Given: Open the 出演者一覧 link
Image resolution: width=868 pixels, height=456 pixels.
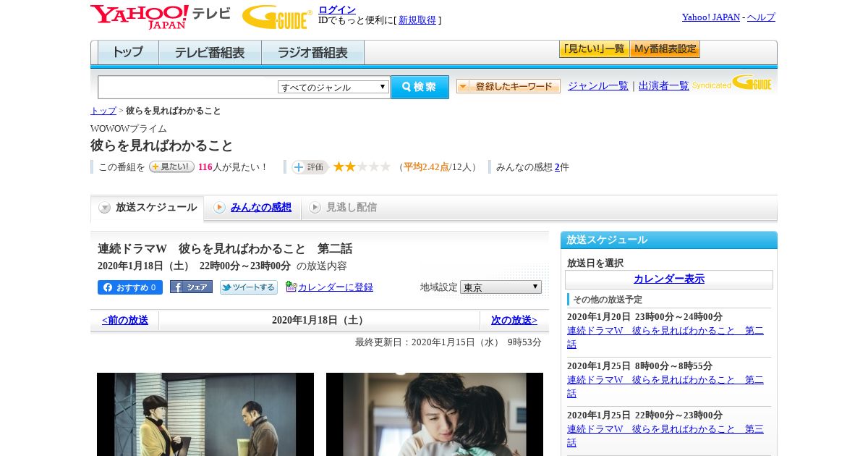Looking at the screenshot, I should pos(664,85).
